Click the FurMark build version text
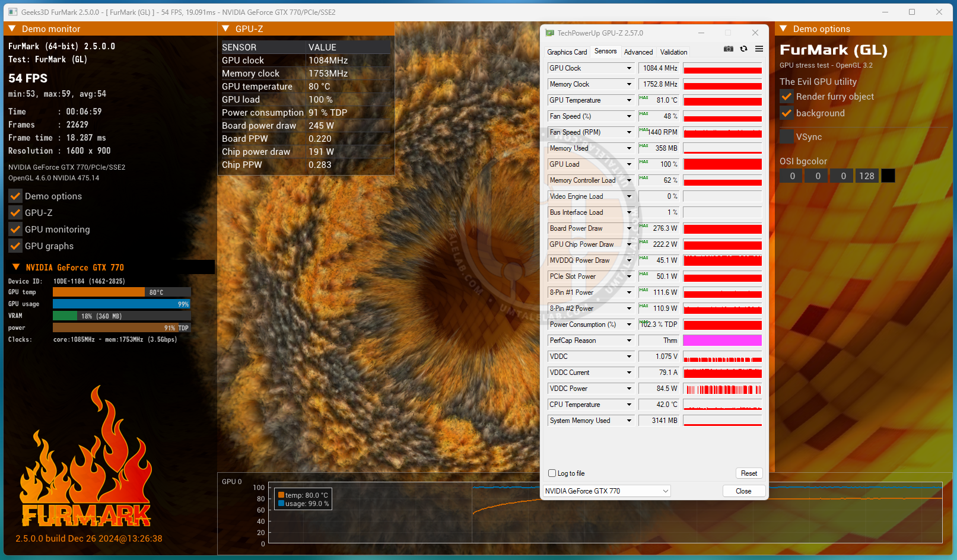The image size is (957, 560). click(89, 539)
